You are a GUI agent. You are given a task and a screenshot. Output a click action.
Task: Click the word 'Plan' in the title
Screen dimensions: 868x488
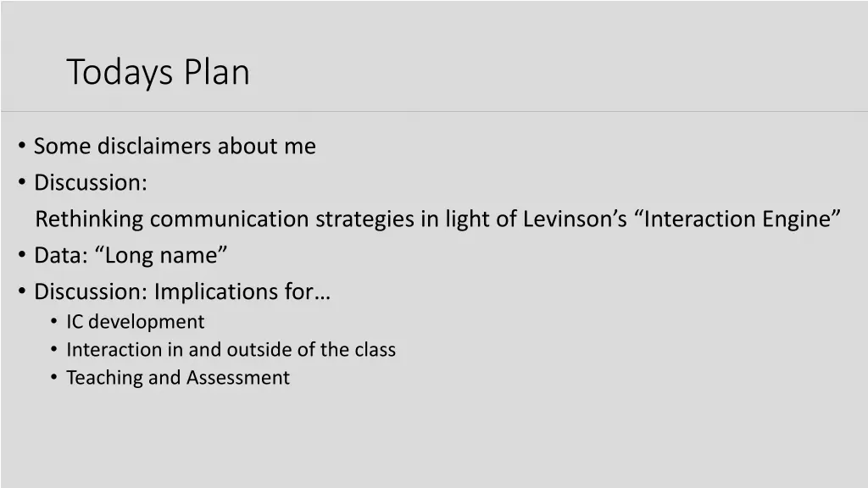click(216, 73)
